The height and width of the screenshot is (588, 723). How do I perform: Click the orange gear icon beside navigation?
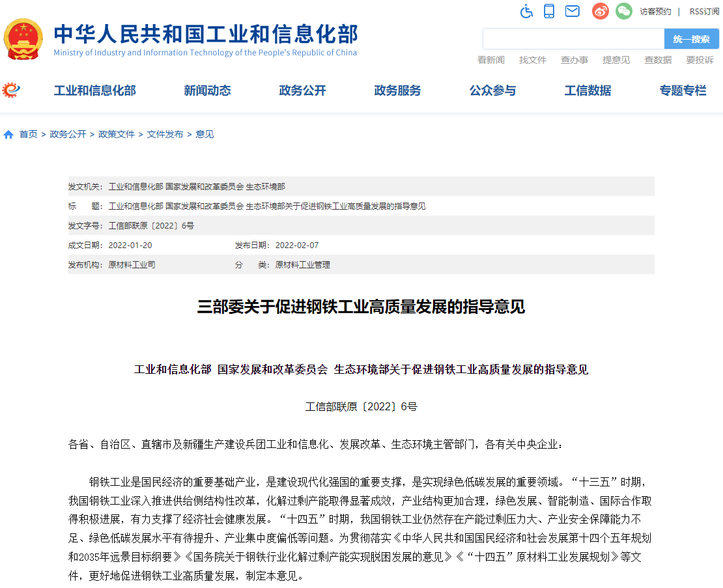tap(11, 90)
